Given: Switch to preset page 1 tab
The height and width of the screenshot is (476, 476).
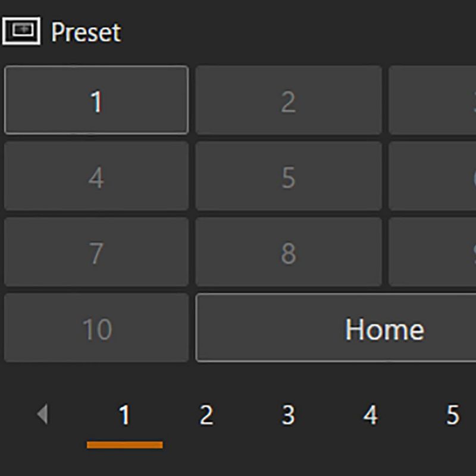Looking at the screenshot, I should (124, 415).
